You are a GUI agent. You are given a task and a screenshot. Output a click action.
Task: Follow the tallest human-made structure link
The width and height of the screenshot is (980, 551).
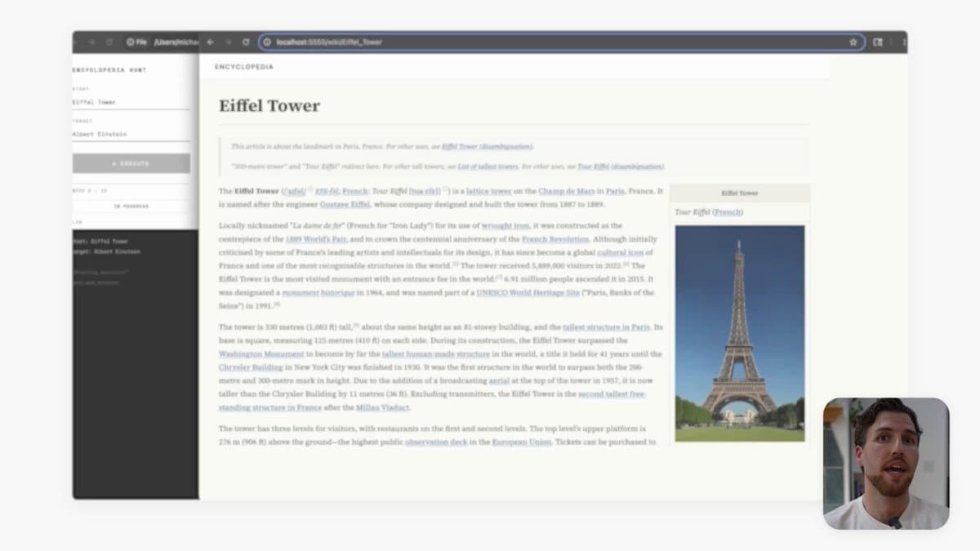(x=436, y=354)
